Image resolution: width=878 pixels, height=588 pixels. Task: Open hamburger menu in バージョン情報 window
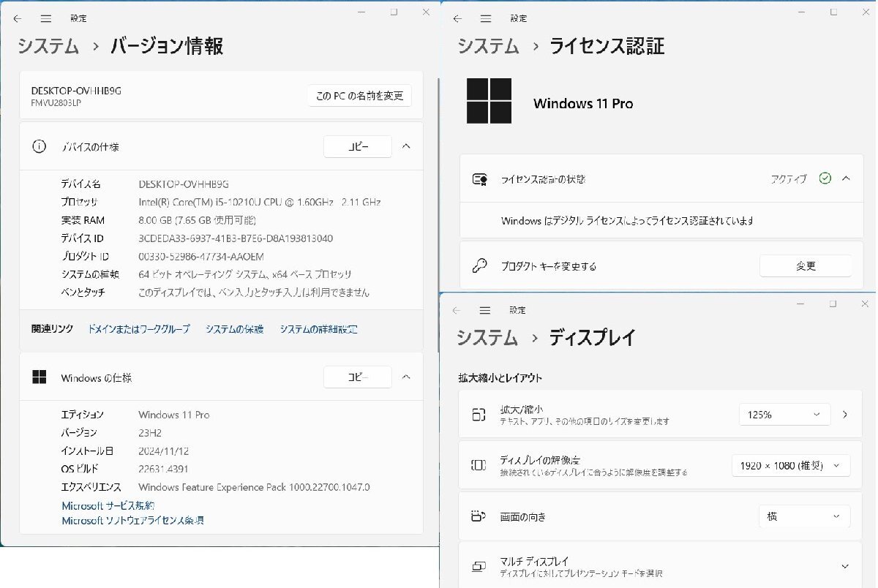click(45, 18)
